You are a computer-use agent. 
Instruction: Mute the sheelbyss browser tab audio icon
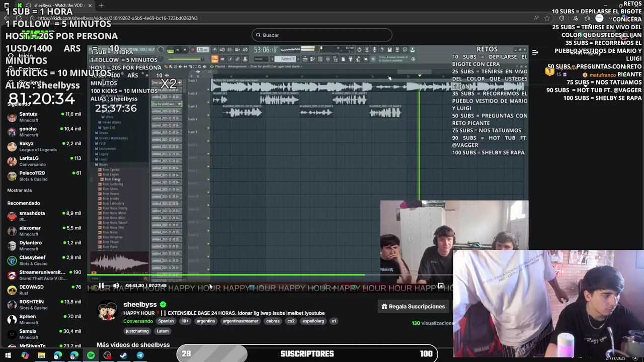(29, 6)
